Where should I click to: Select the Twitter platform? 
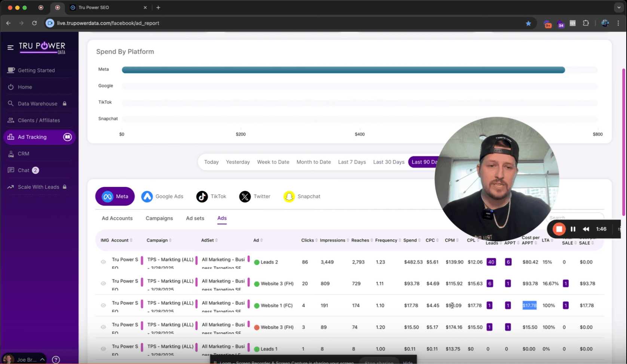point(255,196)
